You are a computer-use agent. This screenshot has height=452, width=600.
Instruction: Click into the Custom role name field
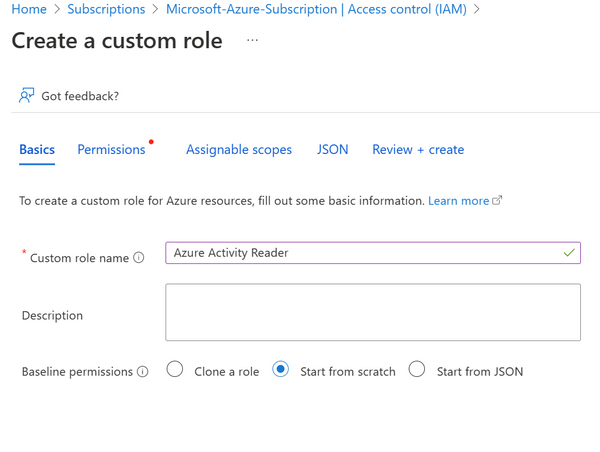360,253
